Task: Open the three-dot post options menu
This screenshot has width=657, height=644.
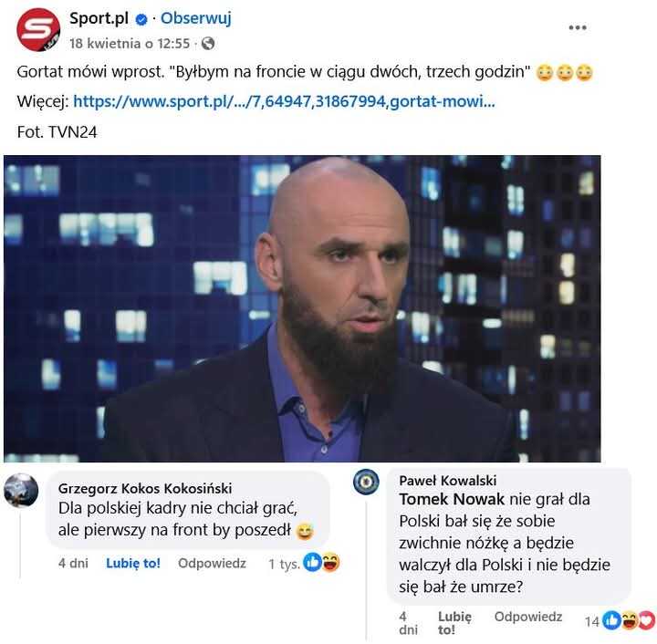Action: 578,27
